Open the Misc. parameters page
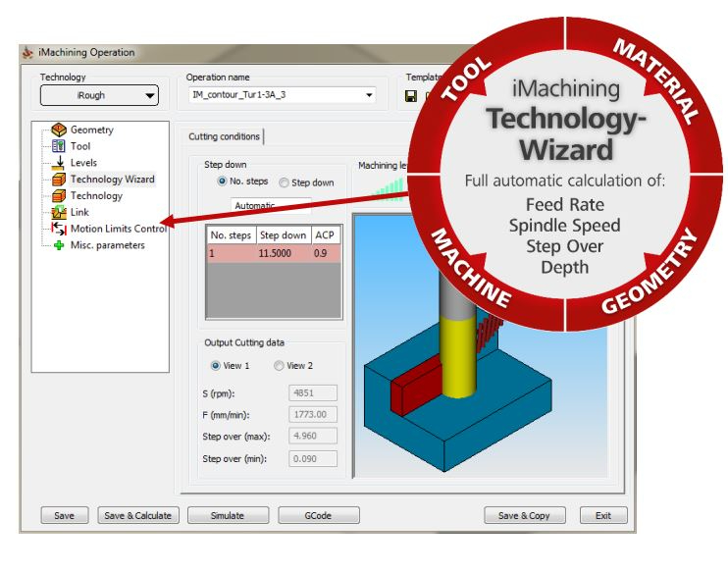This screenshot has height=572, width=728. click(107, 245)
